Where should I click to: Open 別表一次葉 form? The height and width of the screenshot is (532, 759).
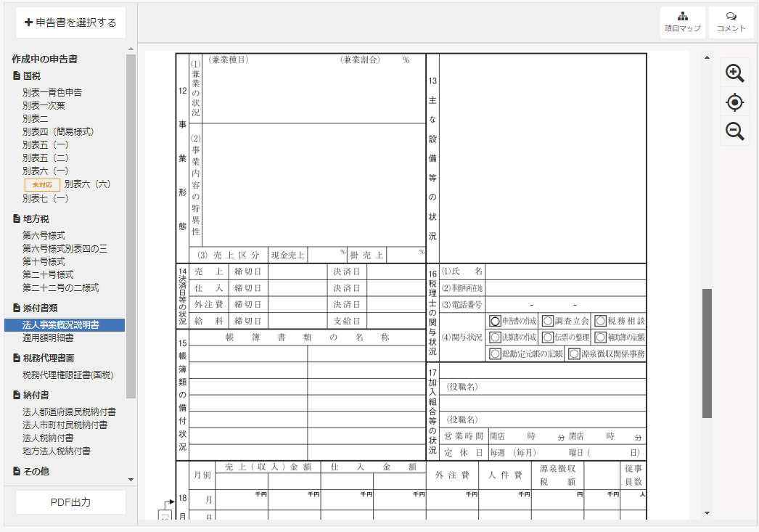44,105
